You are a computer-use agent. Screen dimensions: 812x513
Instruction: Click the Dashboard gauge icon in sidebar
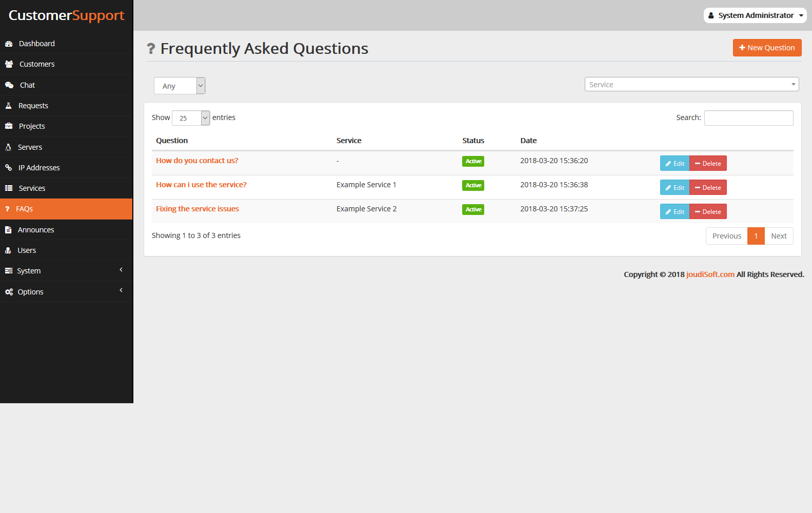(9, 44)
